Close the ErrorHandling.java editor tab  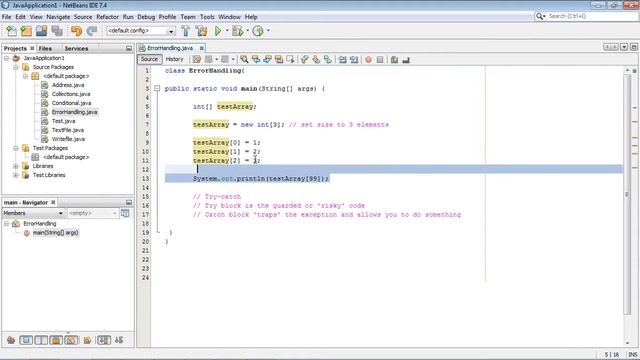pos(201,48)
